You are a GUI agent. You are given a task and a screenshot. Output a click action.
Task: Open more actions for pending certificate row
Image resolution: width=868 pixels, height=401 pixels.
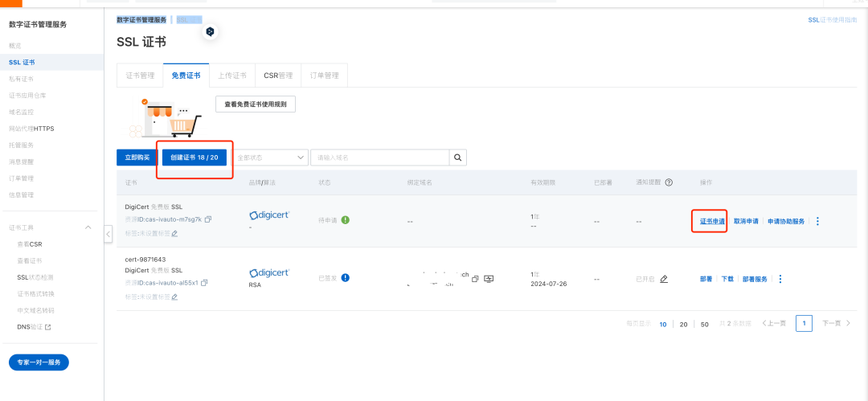(x=817, y=221)
